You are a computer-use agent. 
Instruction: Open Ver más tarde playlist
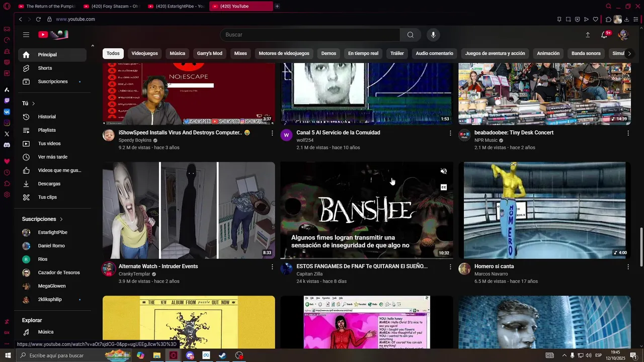52,157
